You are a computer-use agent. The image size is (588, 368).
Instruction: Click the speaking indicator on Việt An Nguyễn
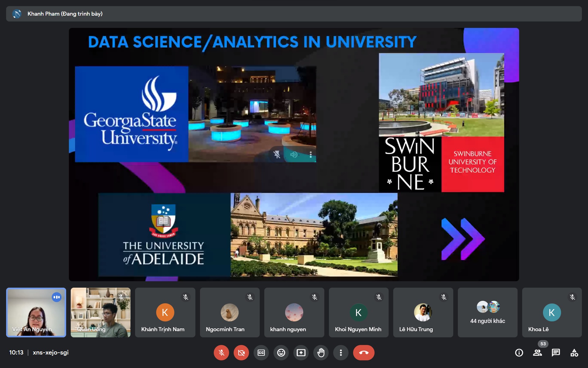57,297
